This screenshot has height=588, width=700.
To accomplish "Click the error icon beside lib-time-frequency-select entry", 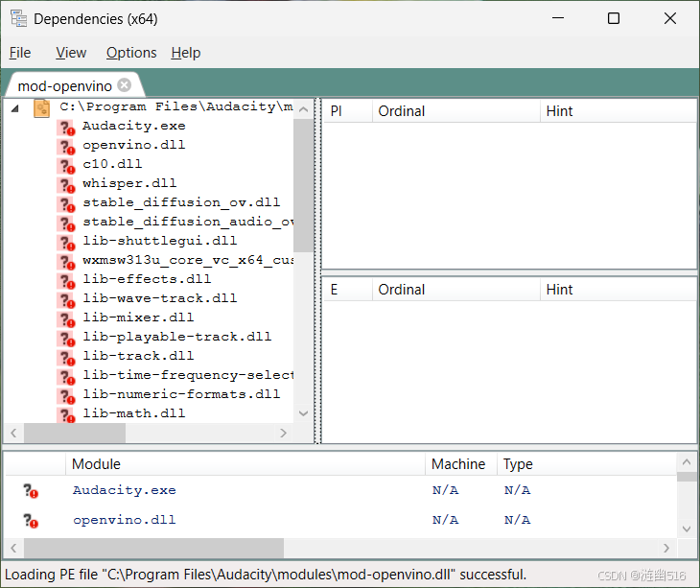I will pos(66,377).
